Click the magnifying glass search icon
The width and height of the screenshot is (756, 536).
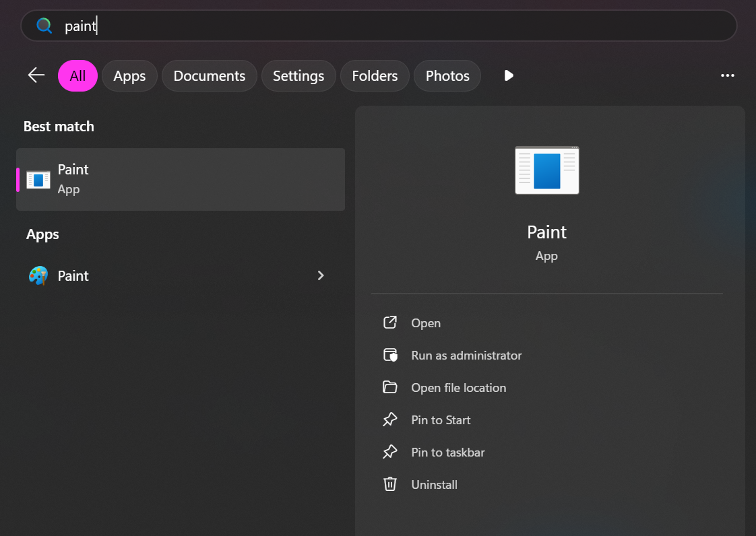point(43,25)
